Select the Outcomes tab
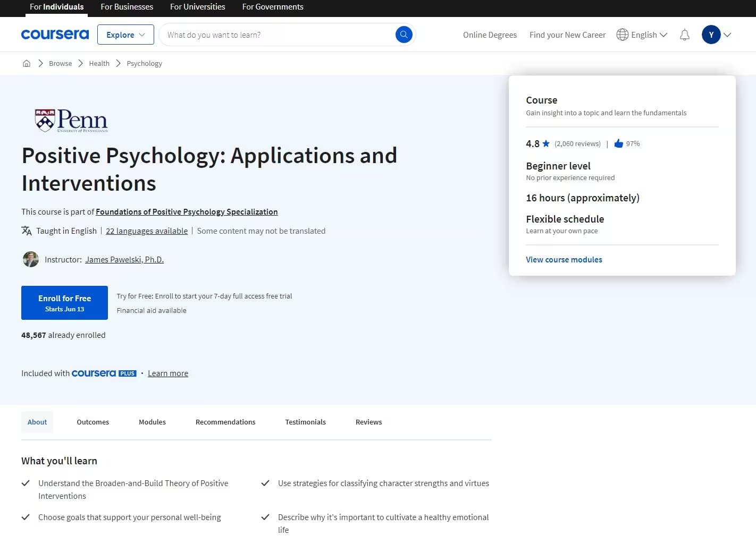This screenshot has height=544, width=756. (93, 422)
